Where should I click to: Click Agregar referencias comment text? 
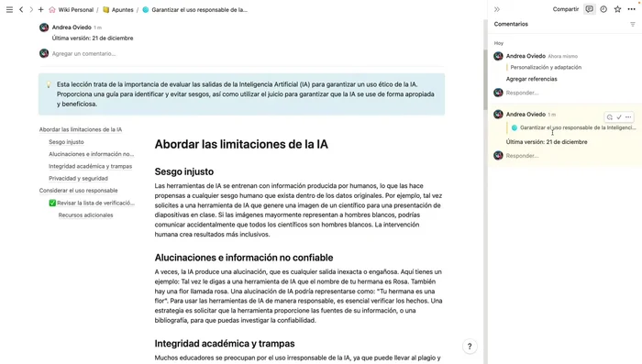click(531, 79)
